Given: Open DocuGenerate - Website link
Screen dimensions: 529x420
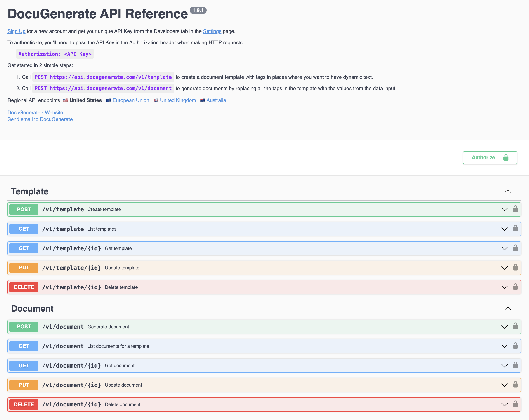Looking at the screenshot, I should pos(35,112).
